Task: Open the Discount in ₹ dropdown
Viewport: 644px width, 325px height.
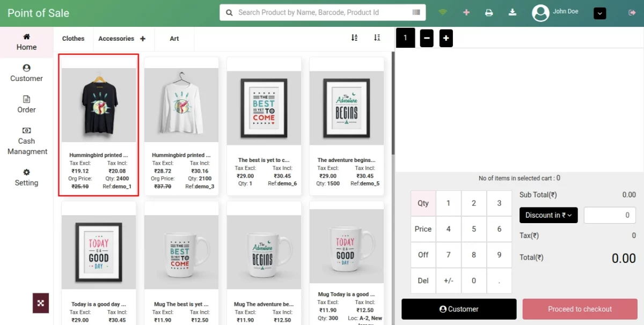Action: tap(548, 215)
